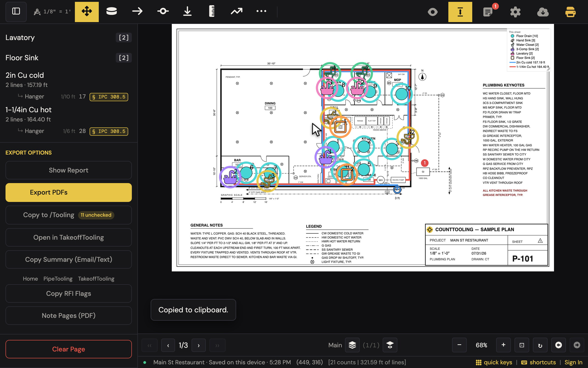Viewport: 588px width, 368px height.
Task: Toggle the layer visibility eye-stack icon
Action: pos(390,345)
